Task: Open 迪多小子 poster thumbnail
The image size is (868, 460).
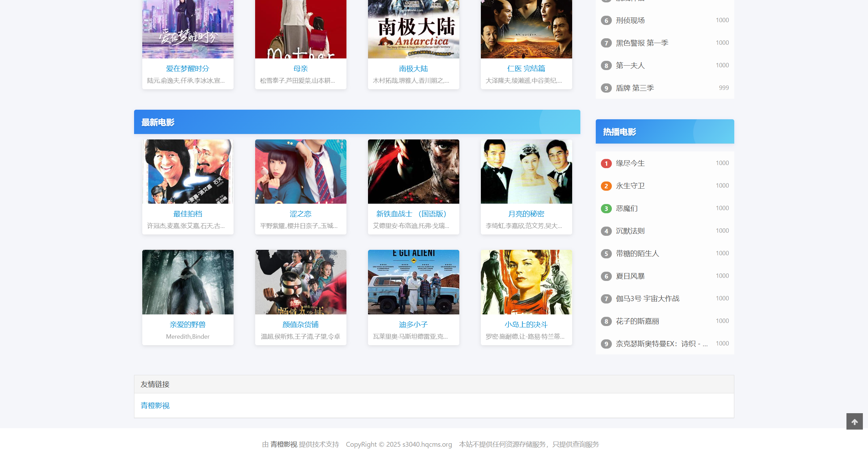Action: coord(413,282)
